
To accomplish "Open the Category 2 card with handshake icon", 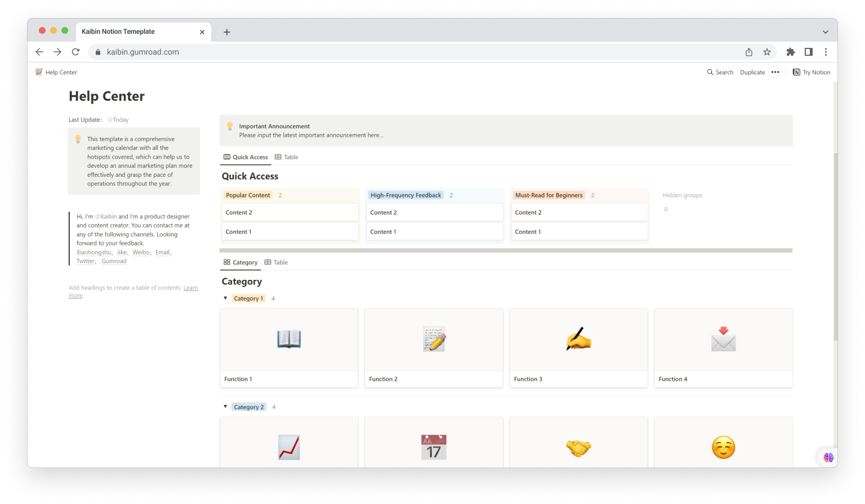I will coord(578,443).
